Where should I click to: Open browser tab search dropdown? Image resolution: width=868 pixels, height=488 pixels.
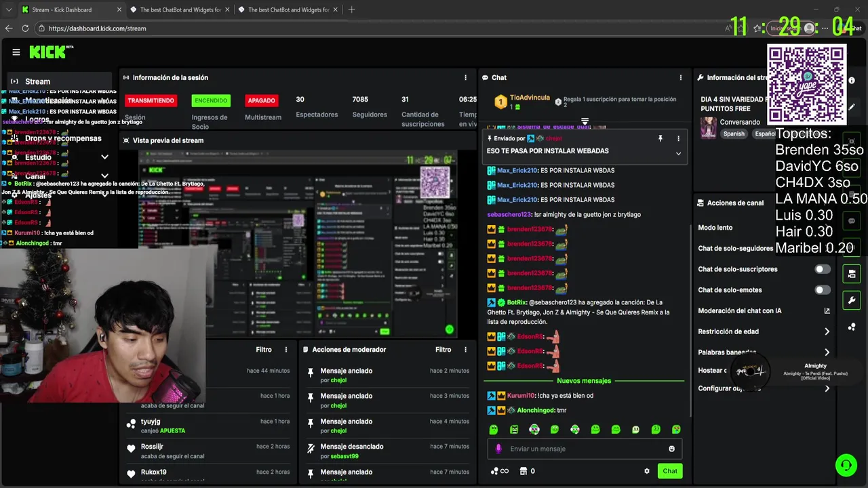pyautogui.click(x=8, y=9)
